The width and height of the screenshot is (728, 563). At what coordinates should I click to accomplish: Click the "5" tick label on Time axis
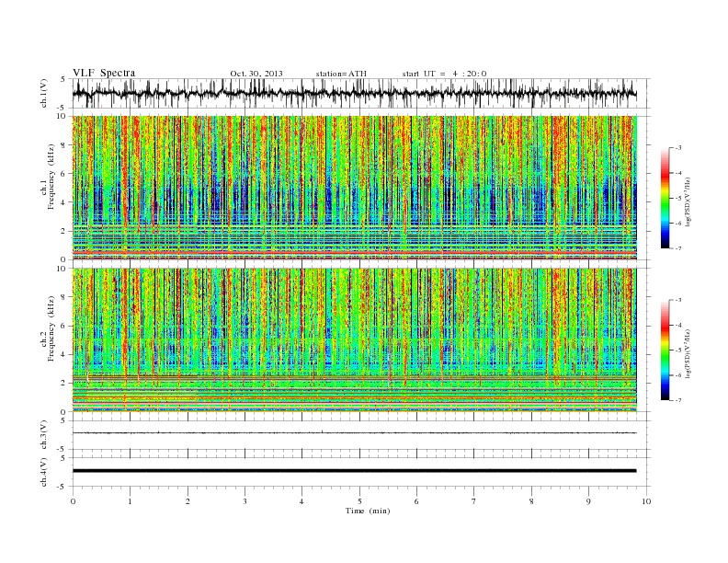[359, 501]
